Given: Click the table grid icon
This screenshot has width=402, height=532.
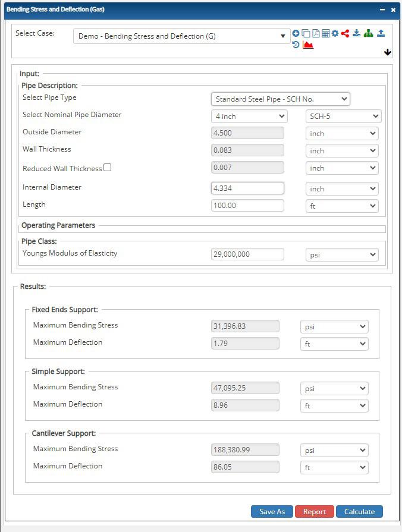Looking at the screenshot, I should point(326,33).
